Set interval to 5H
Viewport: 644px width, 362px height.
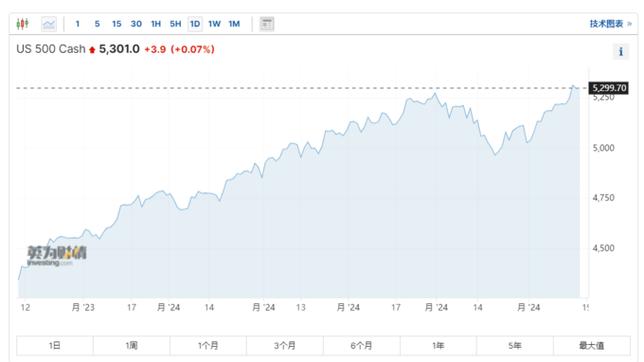[x=175, y=24]
